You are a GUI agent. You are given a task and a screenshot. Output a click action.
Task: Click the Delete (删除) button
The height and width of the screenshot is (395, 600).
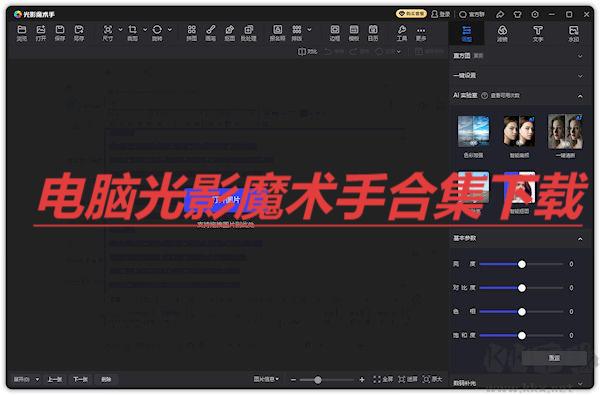click(106, 379)
